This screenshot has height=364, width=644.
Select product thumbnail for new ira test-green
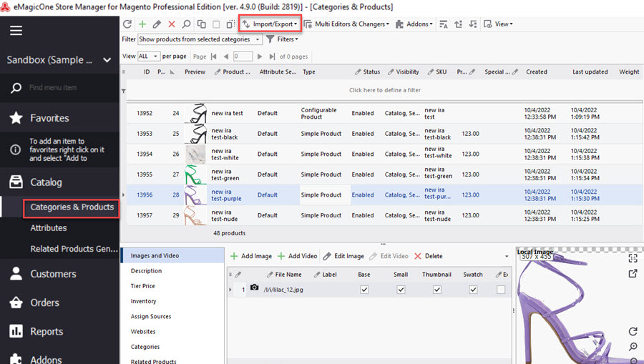point(195,174)
